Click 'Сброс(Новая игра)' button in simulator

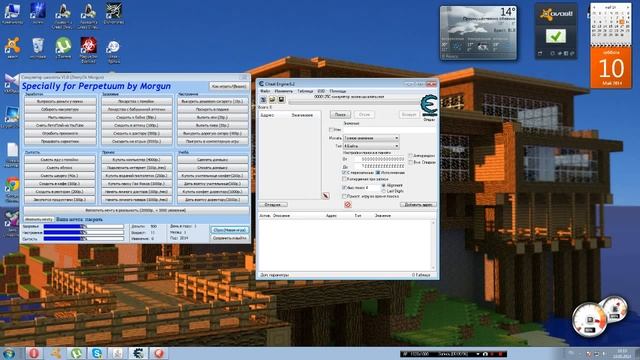pos(229,230)
